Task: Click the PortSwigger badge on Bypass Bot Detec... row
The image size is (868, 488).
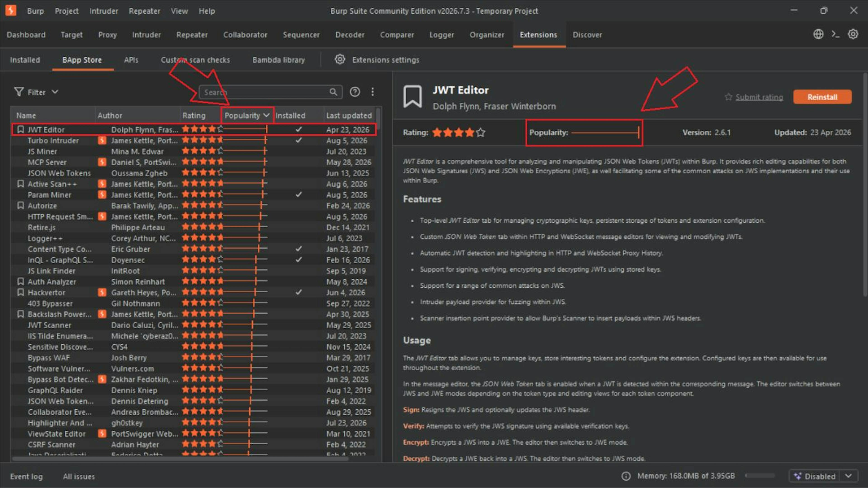Action: coord(102,379)
